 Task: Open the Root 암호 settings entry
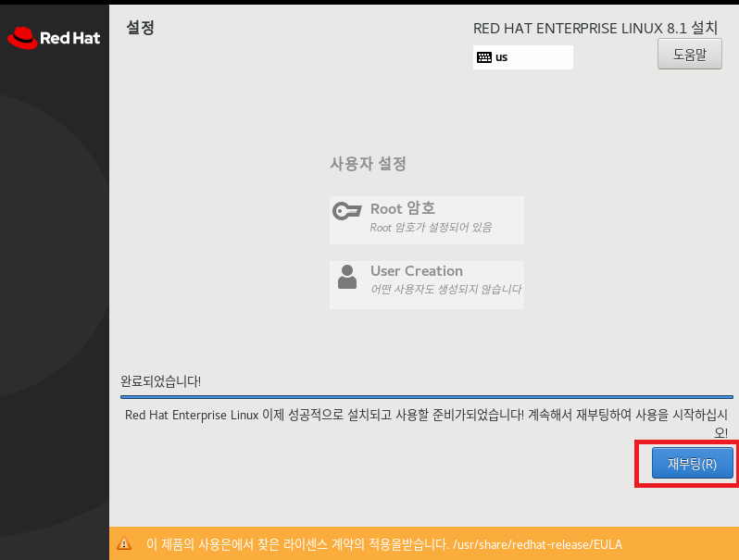(427, 220)
